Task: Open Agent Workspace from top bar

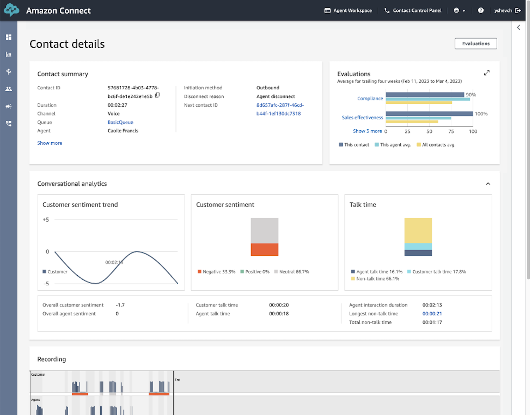Action: pyautogui.click(x=348, y=10)
